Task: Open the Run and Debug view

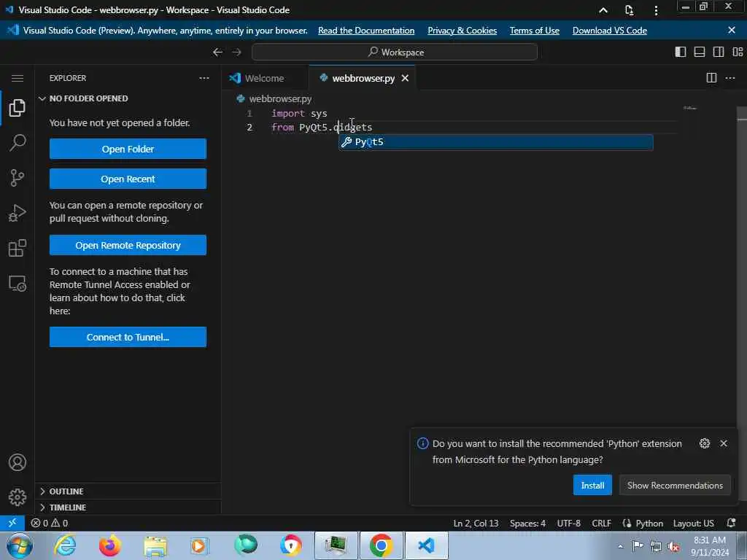Action: pos(18,213)
